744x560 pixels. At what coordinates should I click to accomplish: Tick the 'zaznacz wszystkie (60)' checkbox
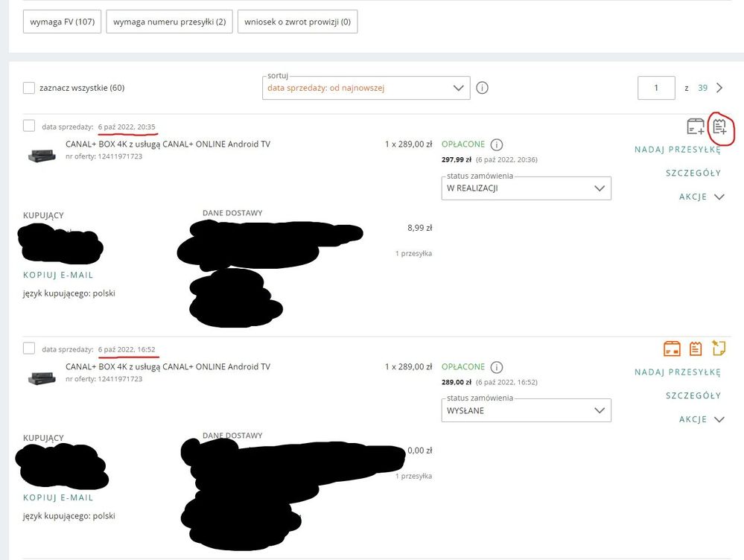(29, 88)
